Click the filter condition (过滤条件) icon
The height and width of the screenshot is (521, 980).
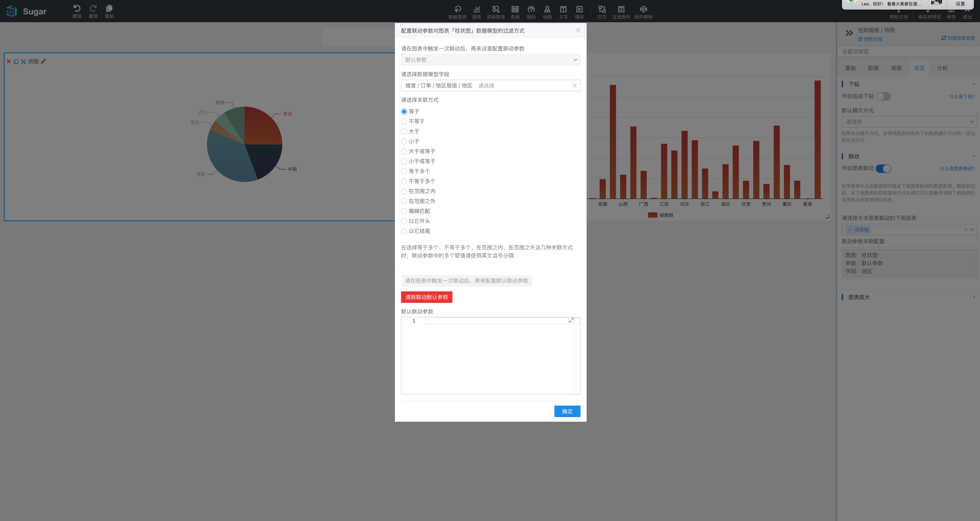[x=621, y=10]
